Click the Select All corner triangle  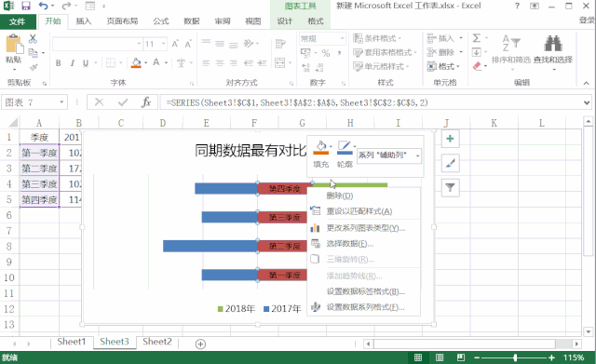pos(12,122)
